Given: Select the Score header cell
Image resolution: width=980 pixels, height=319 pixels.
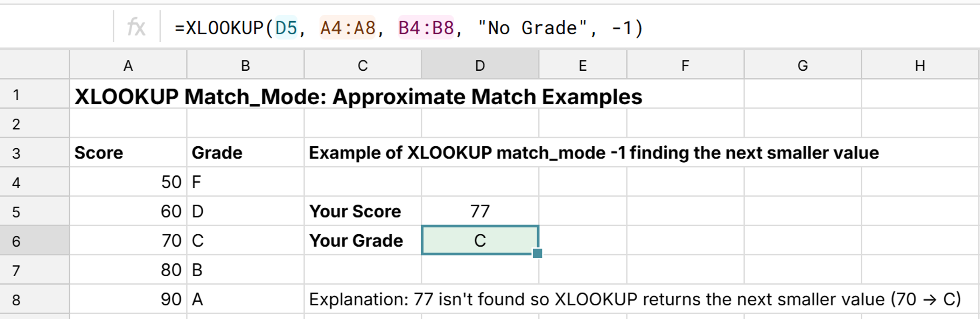Looking at the screenshot, I should coord(128,153).
